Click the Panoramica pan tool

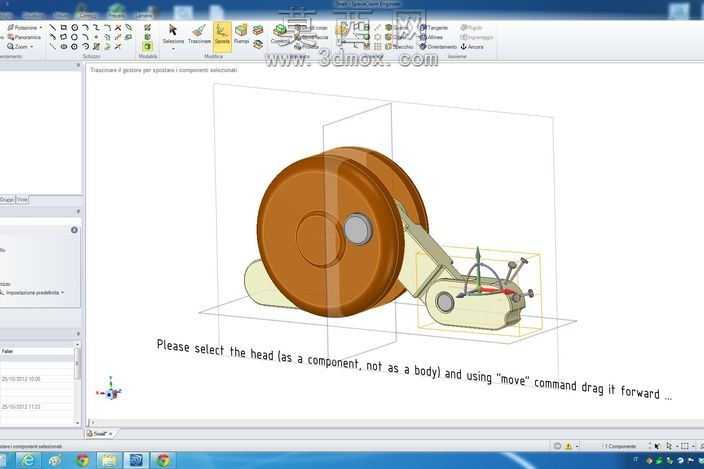pos(24,37)
